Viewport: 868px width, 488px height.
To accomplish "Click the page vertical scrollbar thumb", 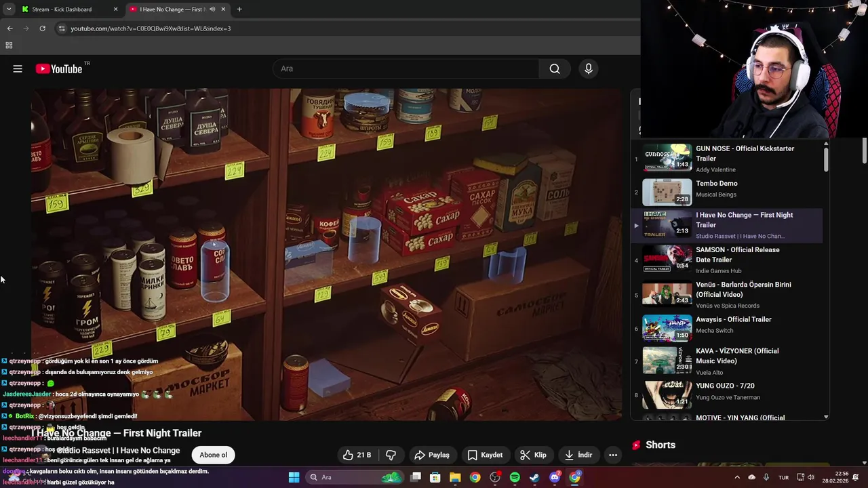I will (864, 150).
